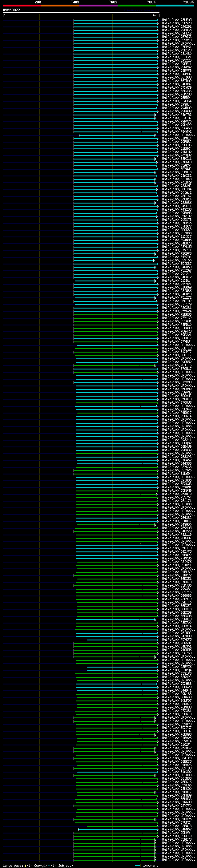Select the UniRef100_Q0JDA9 label
Screen dimensions: 197x868
click(177, 108)
